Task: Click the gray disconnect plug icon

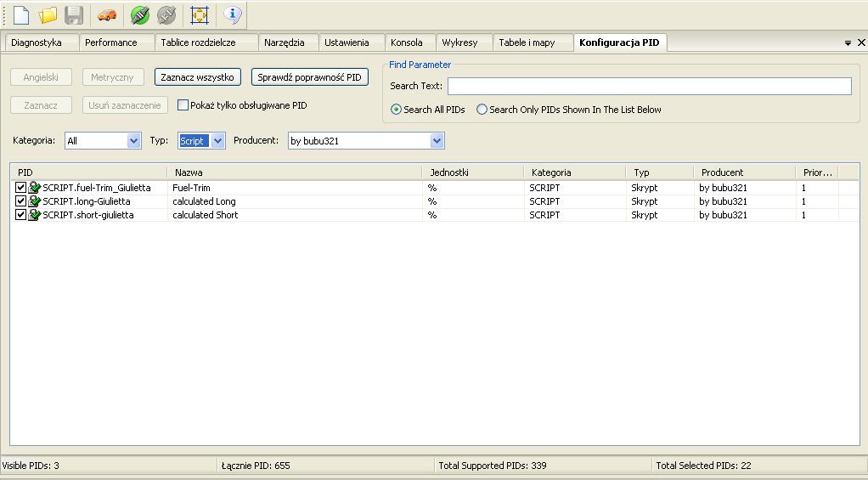Action: point(166,14)
